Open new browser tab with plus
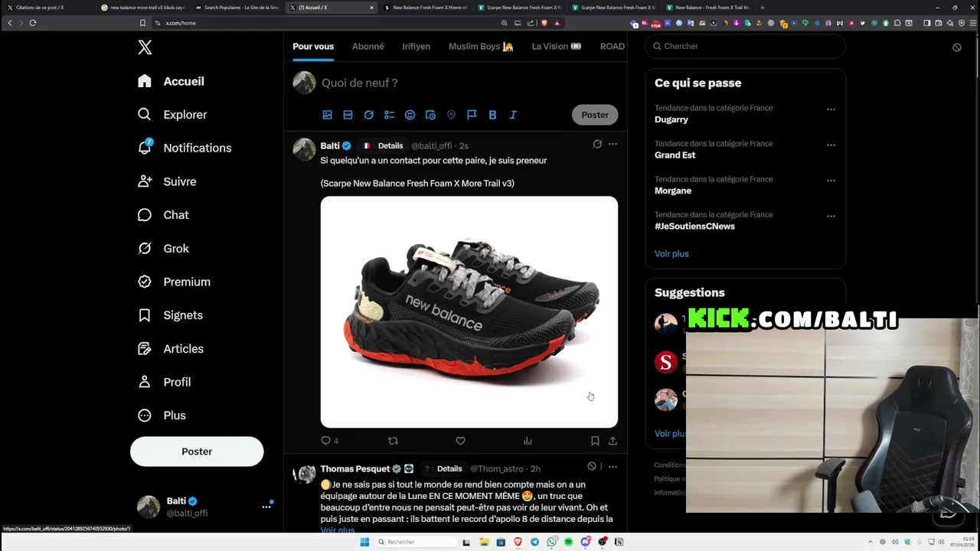The width and height of the screenshot is (980, 551). [762, 8]
